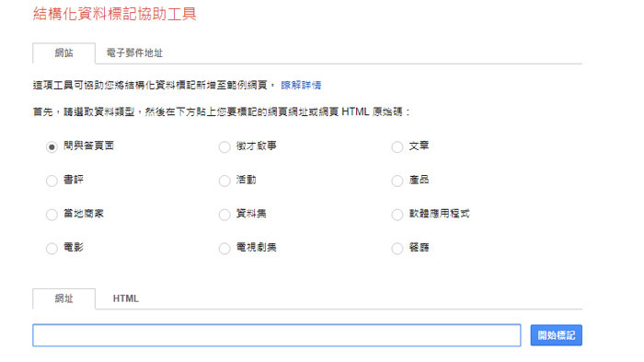Viewport: 644px width, 362px height.
Task: Click the 瞭解詳情 link
Action: [x=301, y=85]
